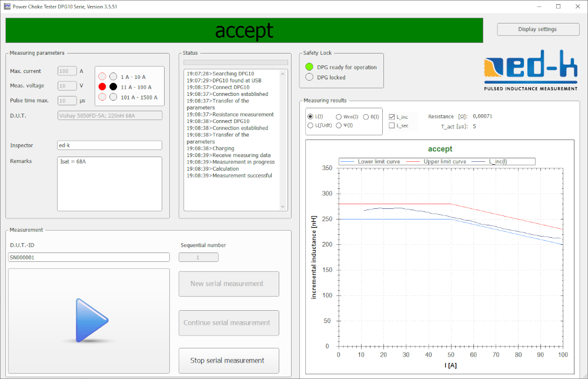Click into the Inspector text field
The image size is (588, 379).
109,145
